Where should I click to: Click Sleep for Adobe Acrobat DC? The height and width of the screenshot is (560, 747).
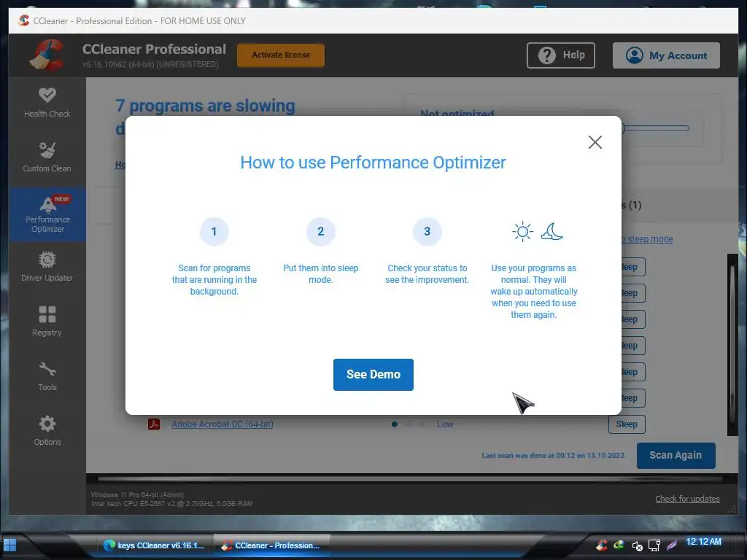point(627,424)
